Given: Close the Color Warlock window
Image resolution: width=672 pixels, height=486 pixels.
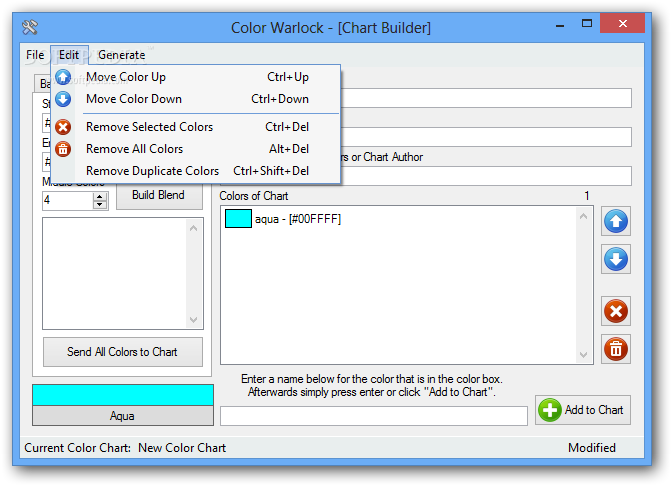Looking at the screenshot, I should [x=623, y=24].
